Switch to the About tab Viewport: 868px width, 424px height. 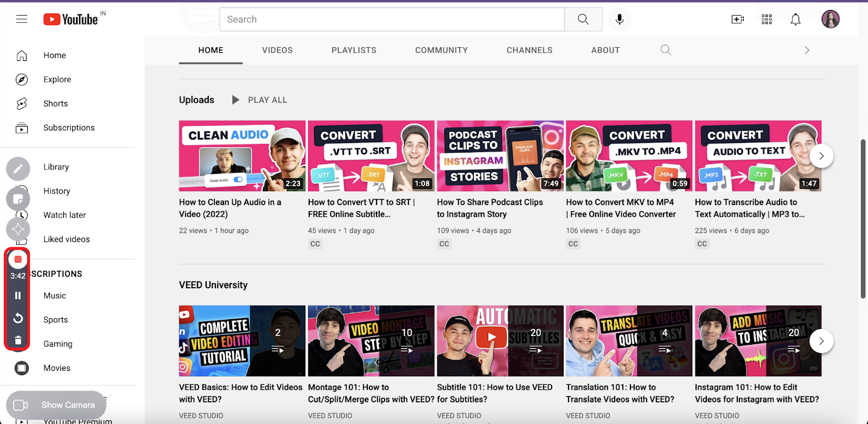605,50
